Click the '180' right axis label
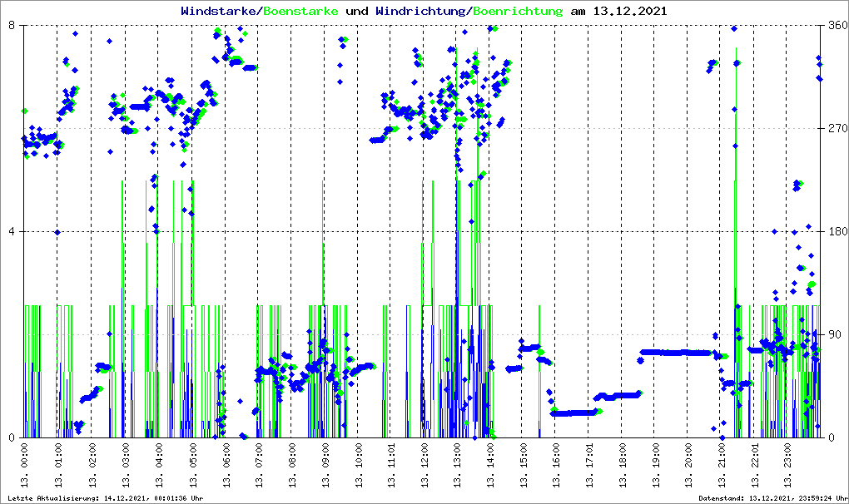 coord(837,231)
